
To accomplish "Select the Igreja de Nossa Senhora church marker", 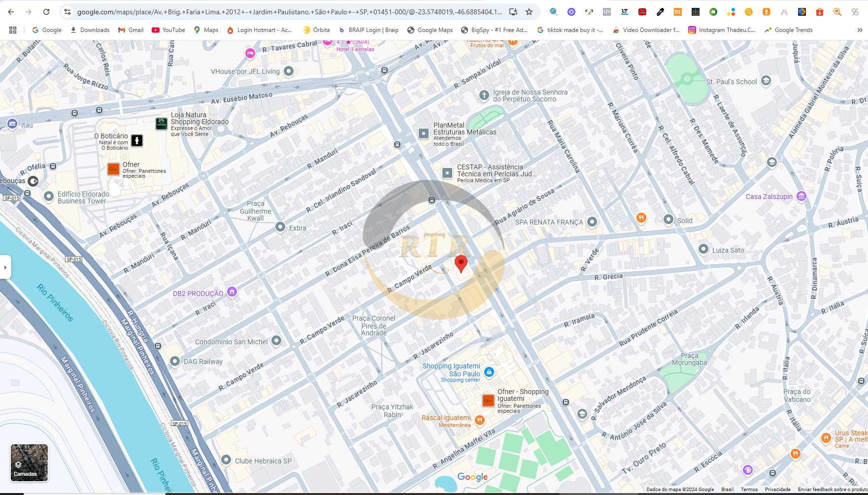I will pyautogui.click(x=484, y=95).
